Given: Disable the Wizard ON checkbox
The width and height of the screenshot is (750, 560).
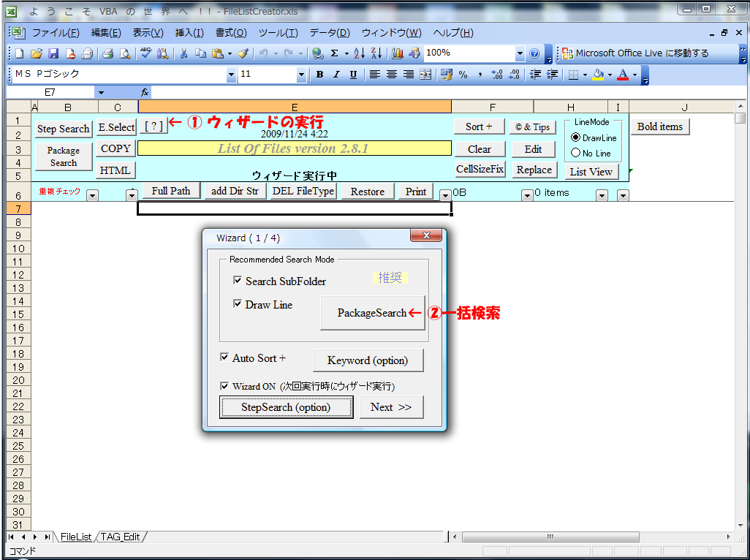Looking at the screenshot, I should click(x=224, y=385).
